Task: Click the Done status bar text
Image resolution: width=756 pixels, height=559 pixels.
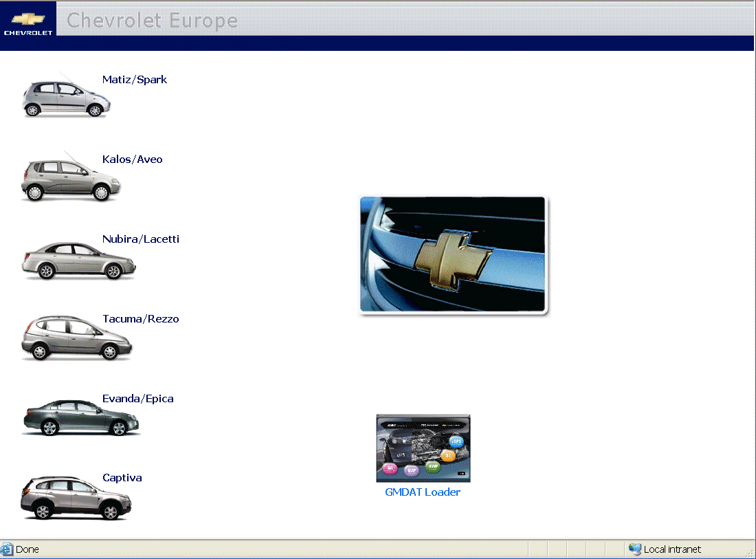Action: point(27,549)
